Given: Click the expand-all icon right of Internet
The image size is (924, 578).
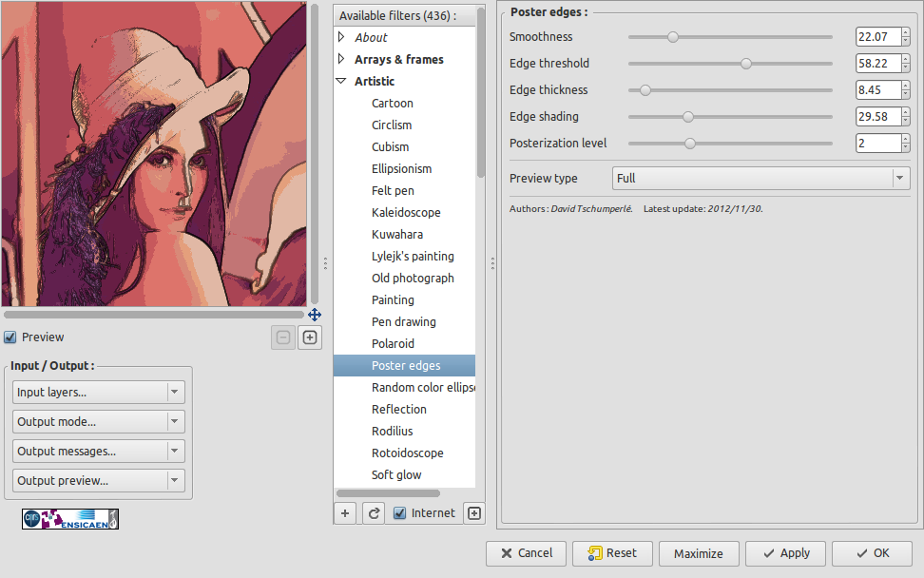Looking at the screenshot, I should [474, 513].
